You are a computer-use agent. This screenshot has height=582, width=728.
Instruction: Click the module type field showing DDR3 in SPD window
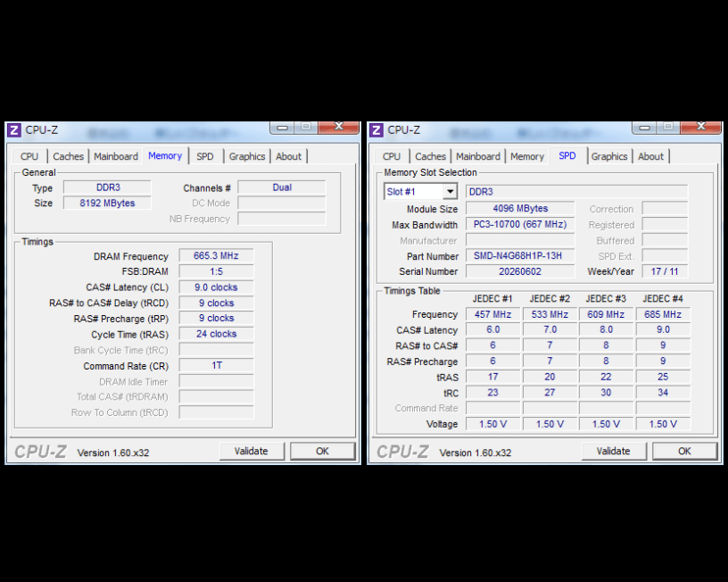coord(576,192)
